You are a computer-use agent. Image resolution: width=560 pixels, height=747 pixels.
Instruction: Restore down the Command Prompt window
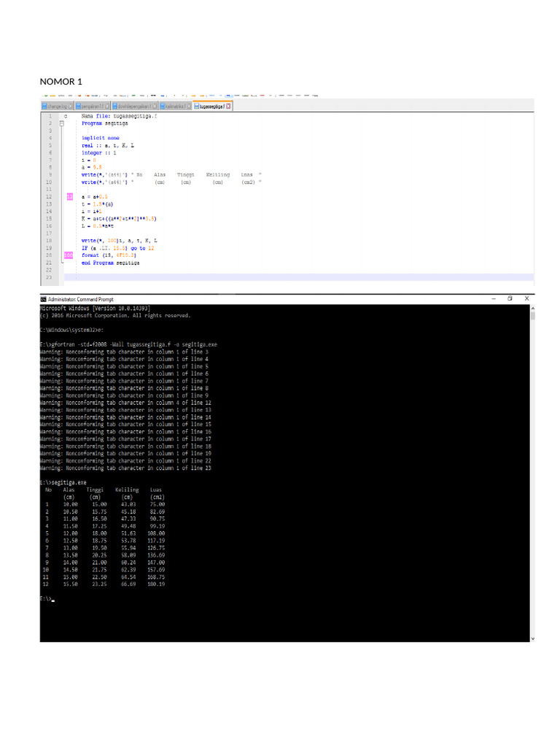tap(510, 298)
